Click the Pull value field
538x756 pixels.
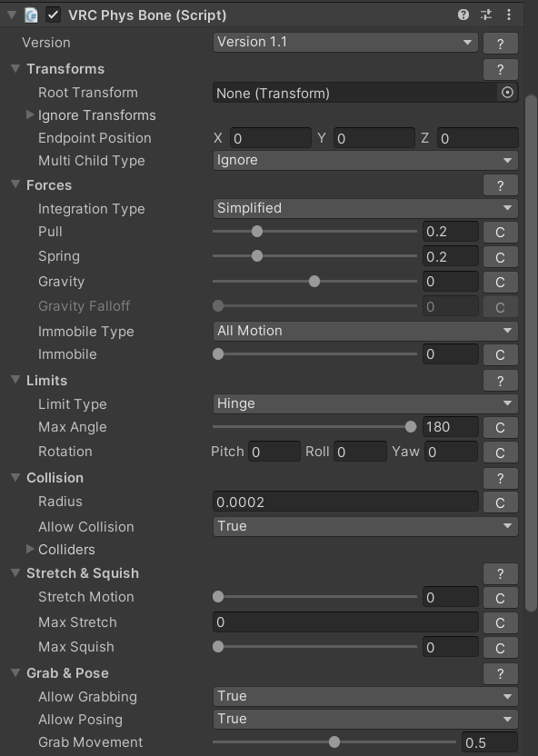(450, 232)
